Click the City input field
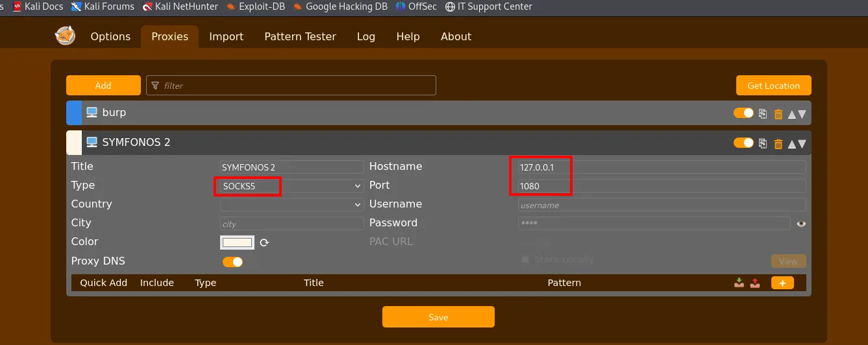Image resolution: width=868 pixels, height=345 pixels. point(291,224)
